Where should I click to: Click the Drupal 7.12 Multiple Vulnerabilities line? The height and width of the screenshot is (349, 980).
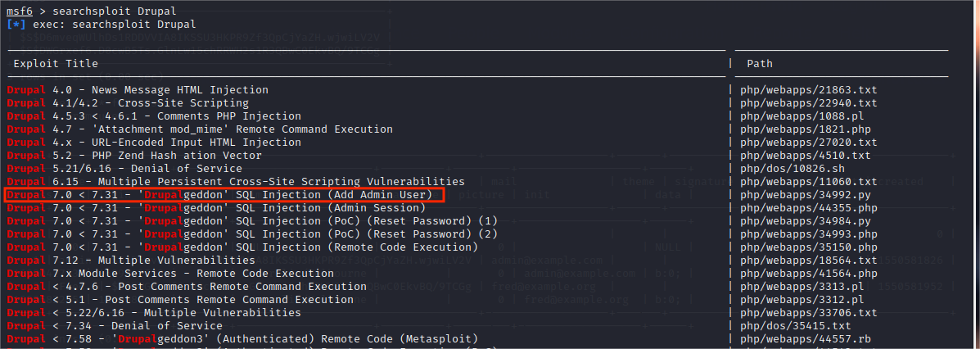tap(131, 261)
